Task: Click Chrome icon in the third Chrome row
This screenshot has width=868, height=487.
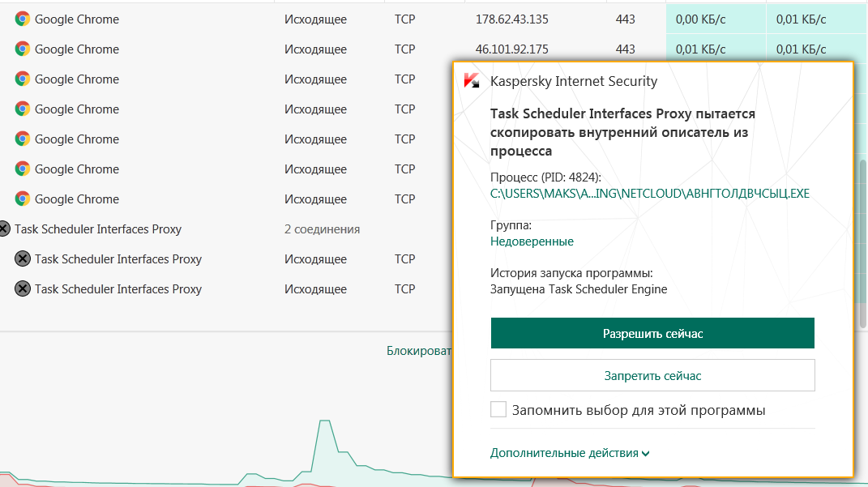Action: click(x=23, y=79)
